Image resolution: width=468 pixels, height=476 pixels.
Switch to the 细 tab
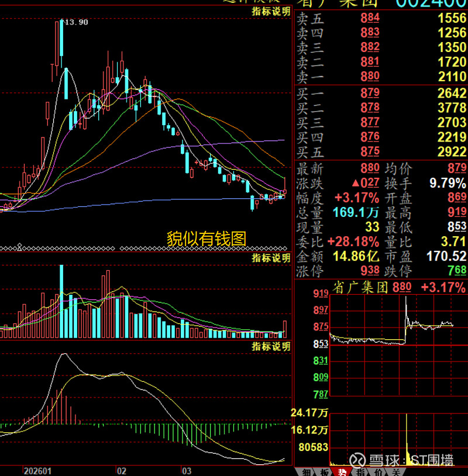306,472
